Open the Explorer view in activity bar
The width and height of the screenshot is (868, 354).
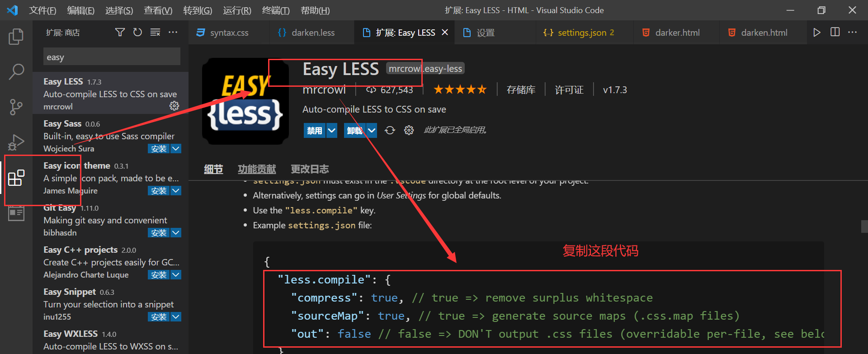(x=16, y=37)
